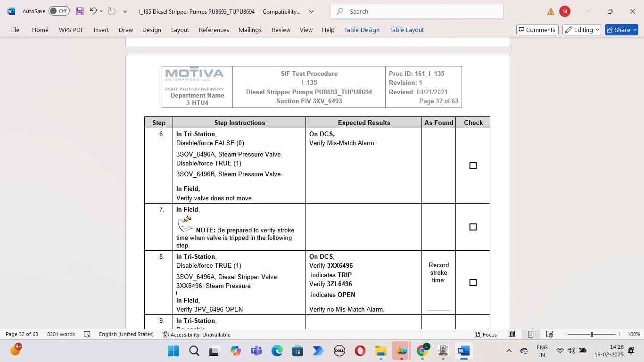This screenshot has width=644, height=362.
Task: Click the Save icon in title bar
Action: click(x=79, y=11)
